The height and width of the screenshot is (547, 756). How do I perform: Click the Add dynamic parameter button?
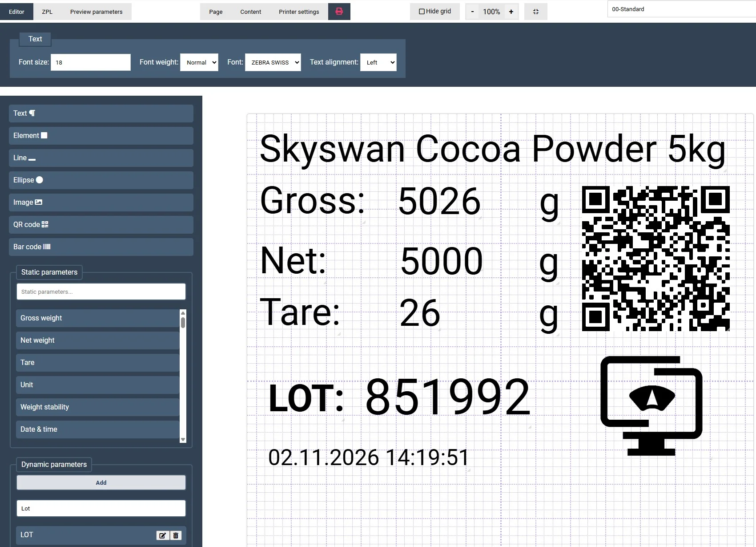click(101, 482)
